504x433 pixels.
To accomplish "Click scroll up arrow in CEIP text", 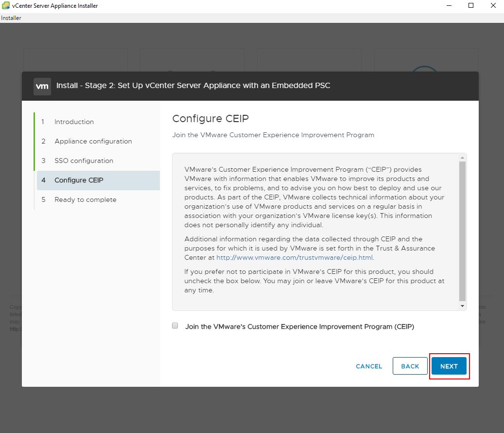I will (x=462, y=158).
